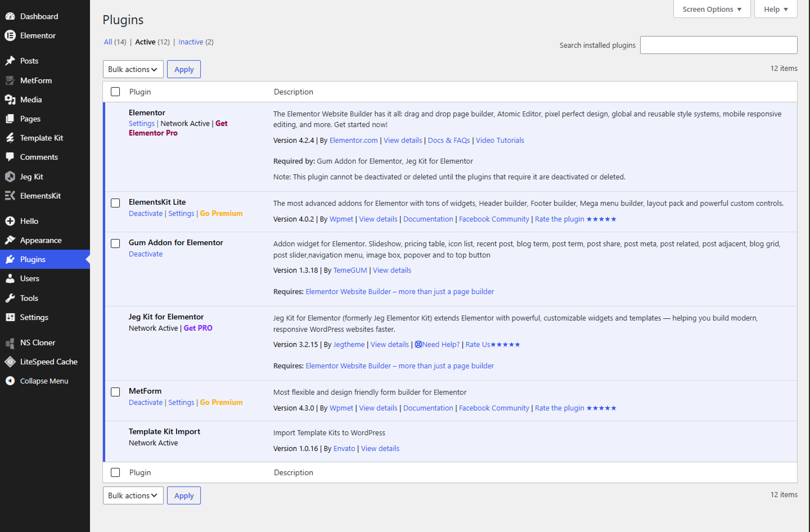The image size is (810, 532).
Task: Click the Posts pushpin icon
Action: pyautogui.click(x=10, y=61)
